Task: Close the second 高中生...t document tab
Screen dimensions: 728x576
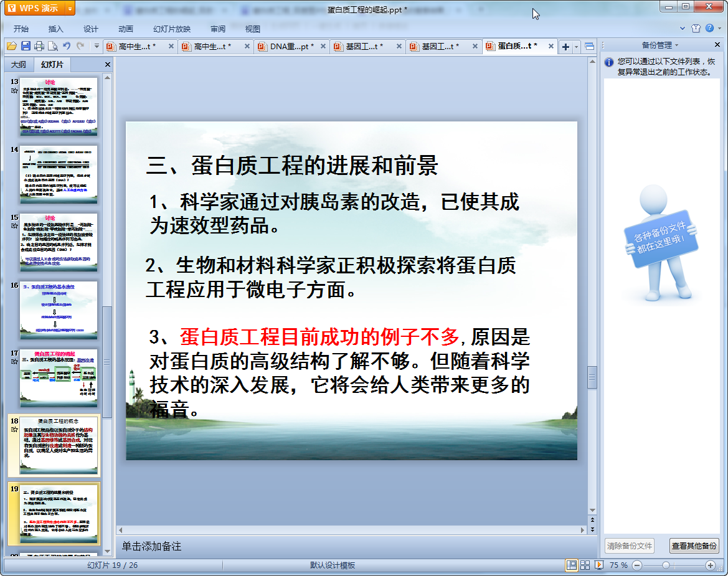Action: point(247,46)
